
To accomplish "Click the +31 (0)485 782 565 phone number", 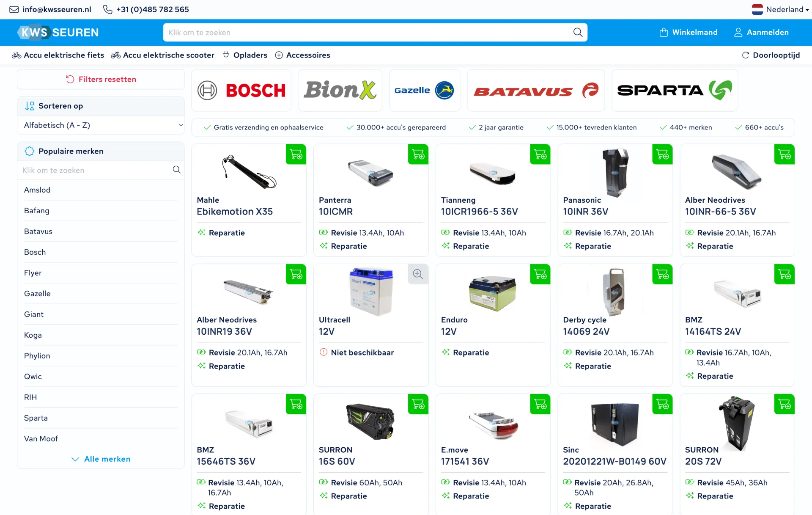I will 153,9.
